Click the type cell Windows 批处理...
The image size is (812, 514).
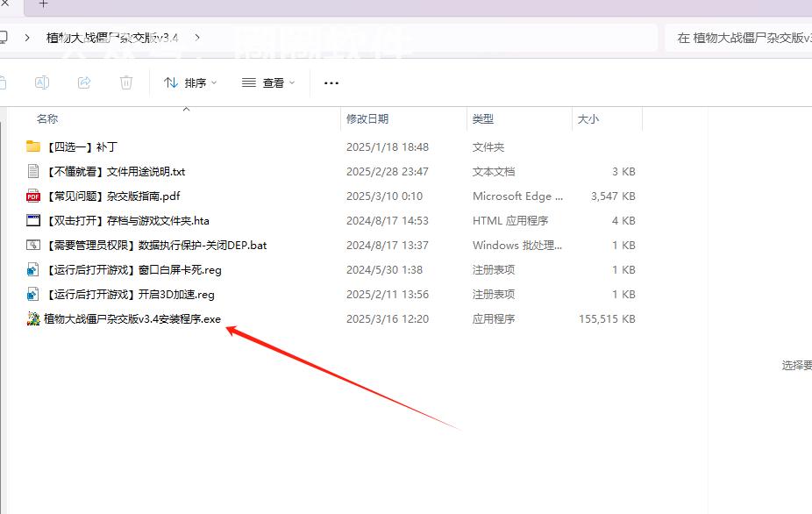click(516, 245)
